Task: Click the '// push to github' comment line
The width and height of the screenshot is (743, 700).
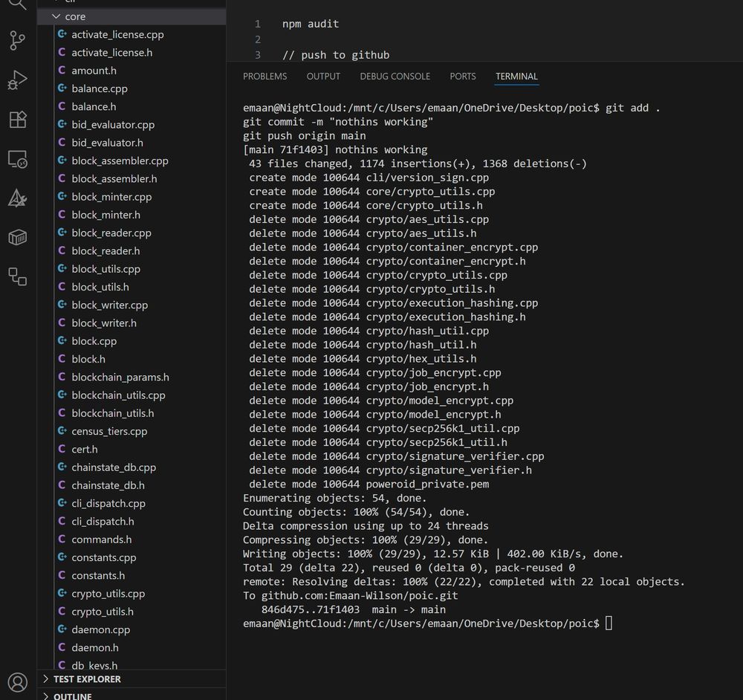Action: 336,55
